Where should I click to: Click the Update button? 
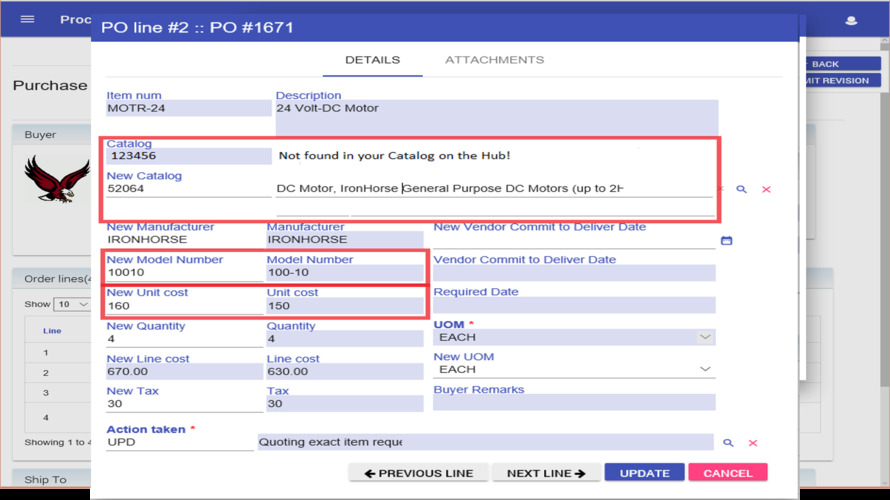point(644,473)
